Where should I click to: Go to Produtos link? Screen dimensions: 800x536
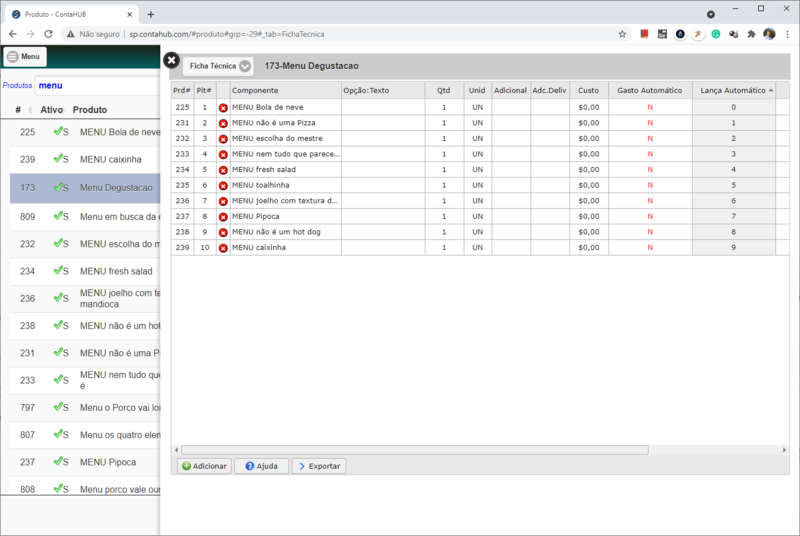click(x=17, y=85)
